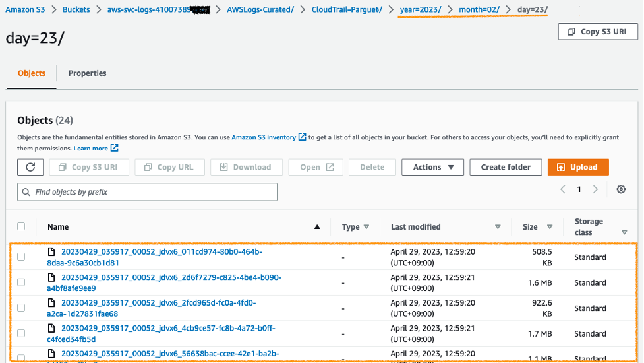Open the Amazon S3 inventory link
644x363 pixels.
264,137
